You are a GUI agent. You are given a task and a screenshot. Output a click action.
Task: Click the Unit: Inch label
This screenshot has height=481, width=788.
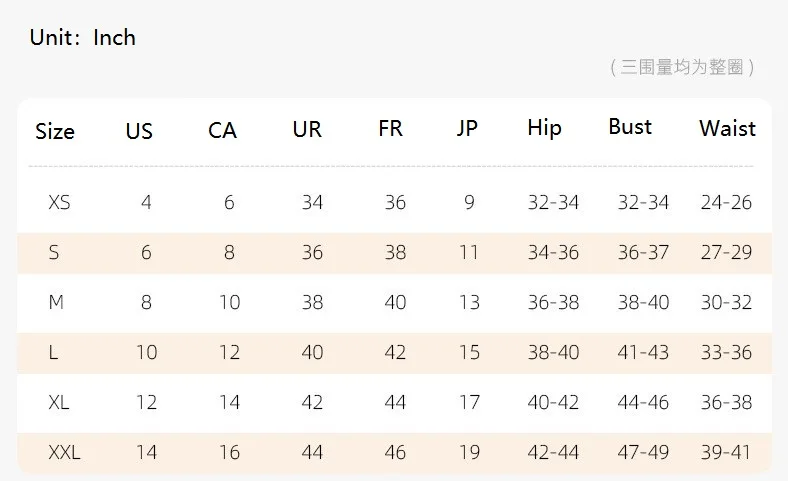[83, 38]
